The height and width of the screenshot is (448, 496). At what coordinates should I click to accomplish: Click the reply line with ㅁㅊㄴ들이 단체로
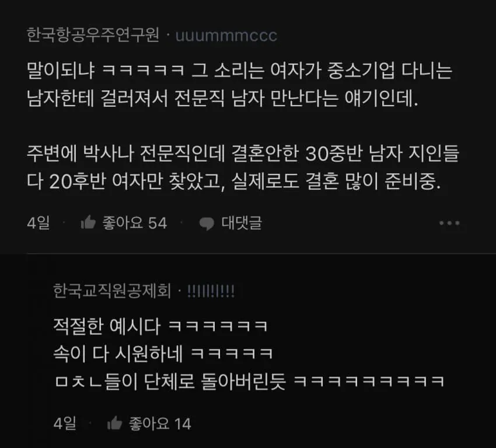pyautogui.click(x=249, y=381)
